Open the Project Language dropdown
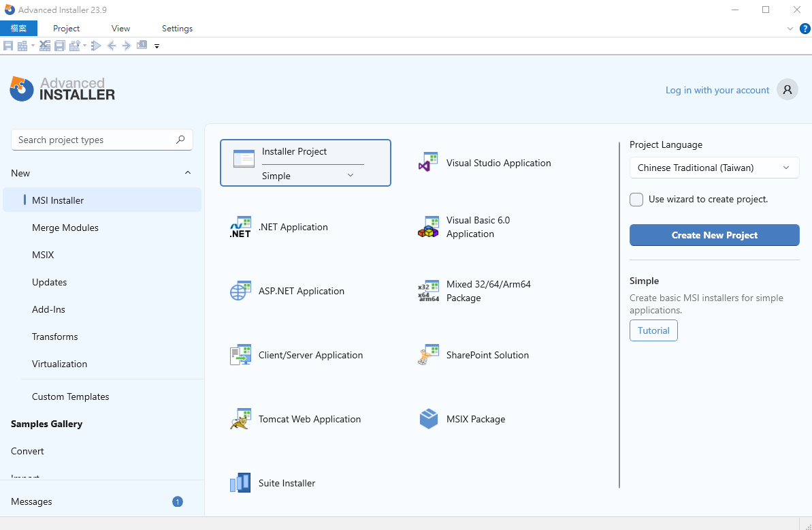812x530 pixels. (x=714, y=168)
